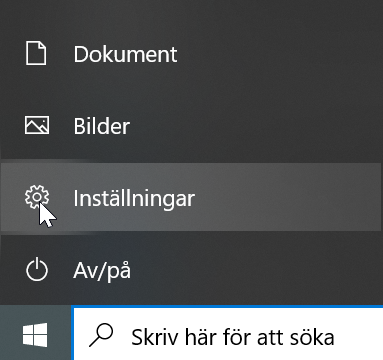Image resolution: width=383 pixels, height=360 pixels.
Task: Click the Av/på power icon
Action: [x=37, y=269]
